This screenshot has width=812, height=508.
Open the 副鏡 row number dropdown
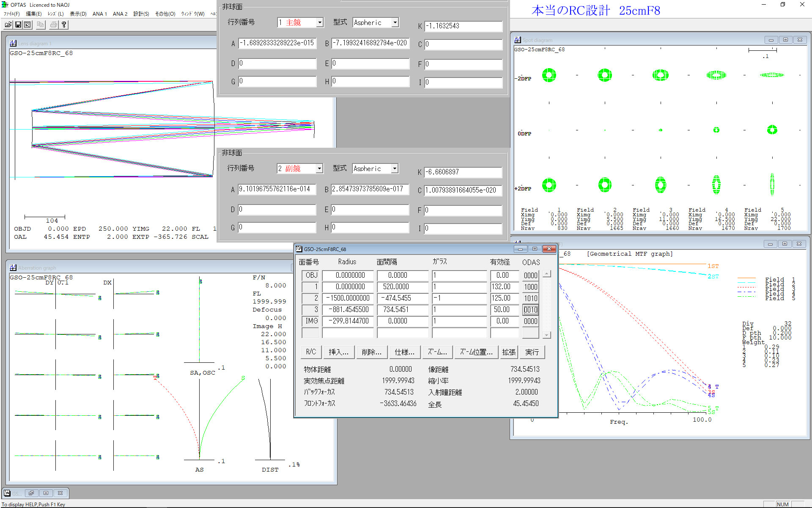[x=319, y=168]
